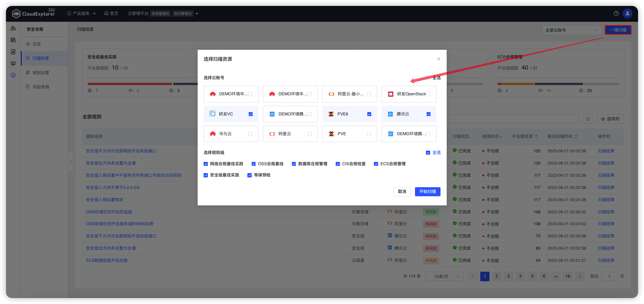The image size is (644, 304).
Task: View 扫描结果 for 2023-08-21 03:01:27 row
Action: (x=606, y=260)
